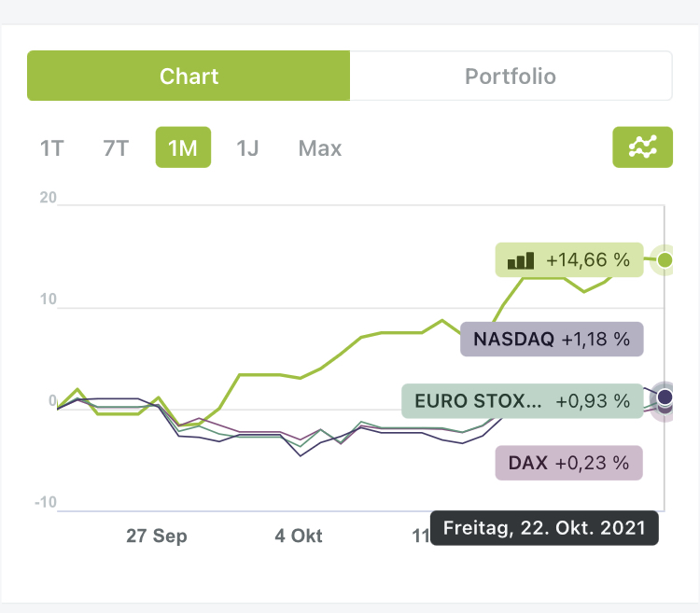Click the green portfolio line end marker

[665, 259]
